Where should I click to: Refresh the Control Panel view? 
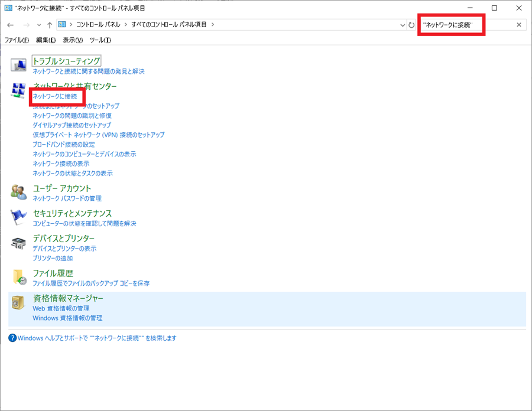(x=411, y=25)
